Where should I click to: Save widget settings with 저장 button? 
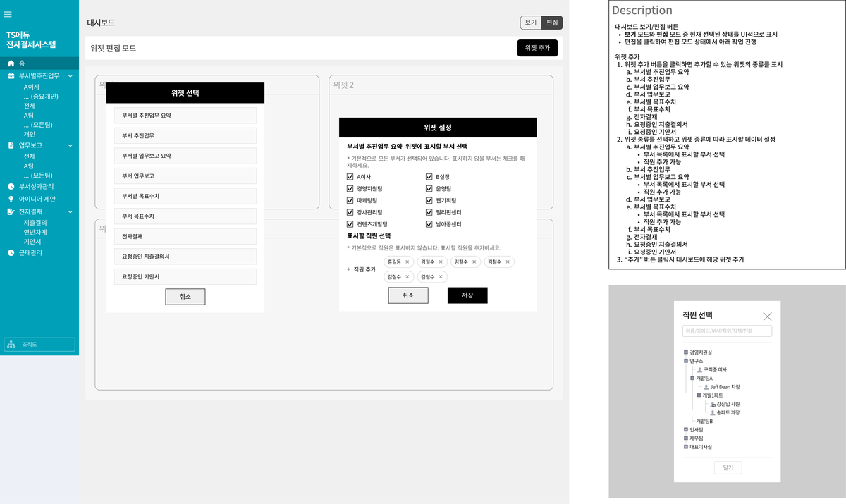click(x=467, y=295)
